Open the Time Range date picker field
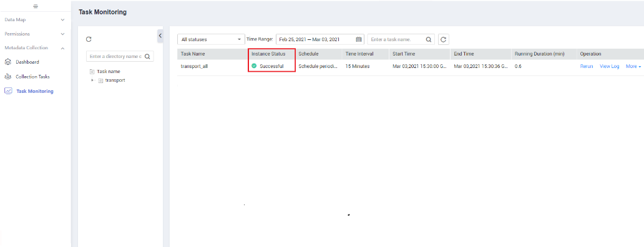The image size is (644, 247). coord(320,39)
